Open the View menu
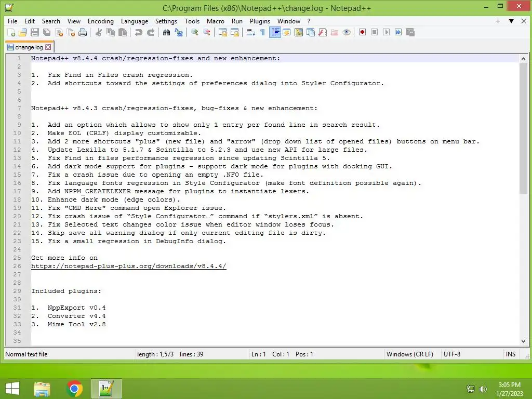The width and height of the screenshot is (532, 399). point(74,21)
